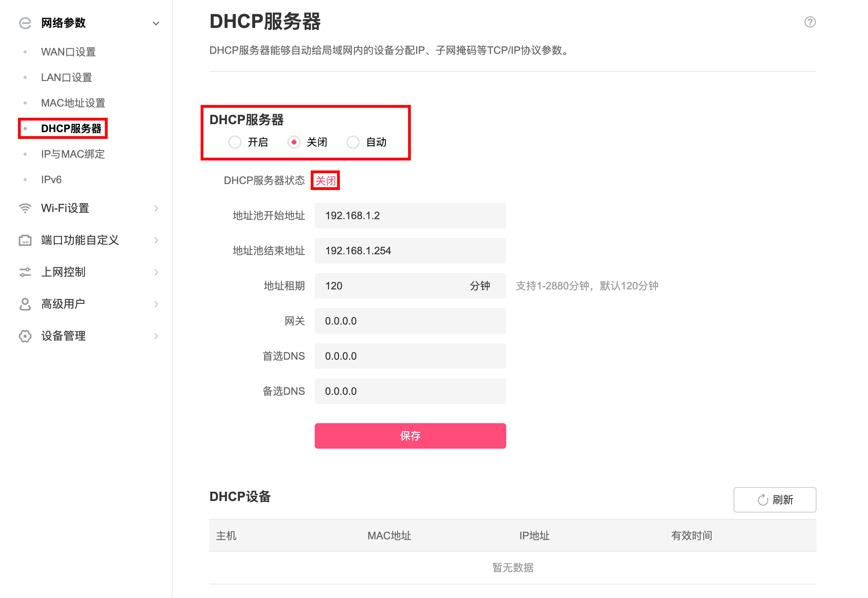Click the advanced user person icon
Viewport: 868px width, 598px height.
click(x=25, y=304)
